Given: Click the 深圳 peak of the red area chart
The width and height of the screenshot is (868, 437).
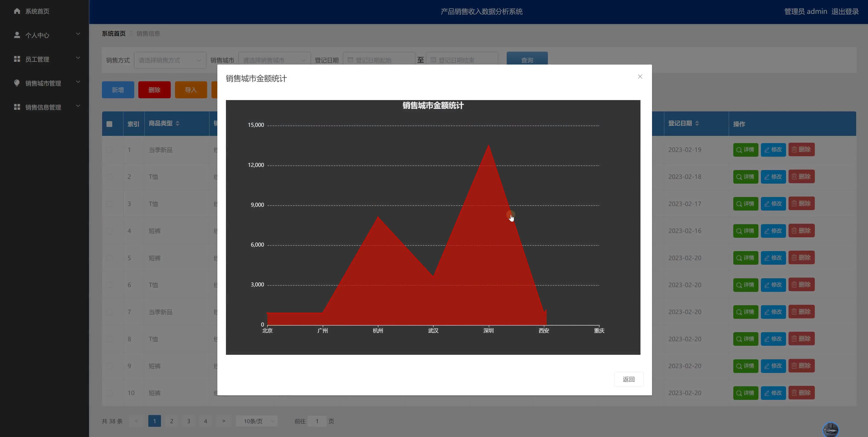Looking at the screenshot, I should coord(489,146).
